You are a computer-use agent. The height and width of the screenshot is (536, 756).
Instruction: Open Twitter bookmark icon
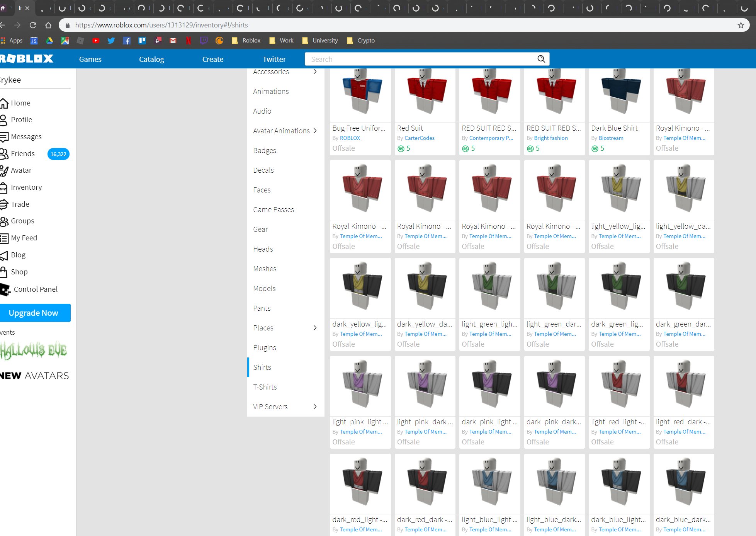[x=111, y=41]
